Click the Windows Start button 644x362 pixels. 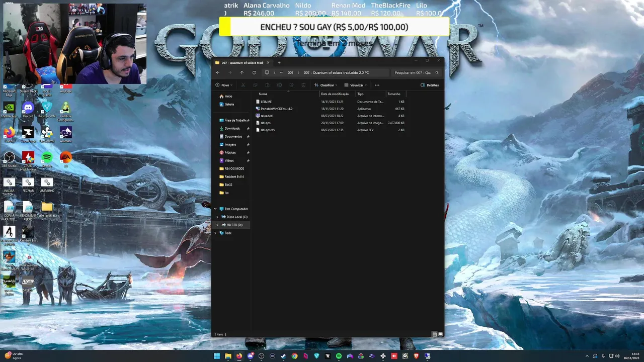[217, 356]
